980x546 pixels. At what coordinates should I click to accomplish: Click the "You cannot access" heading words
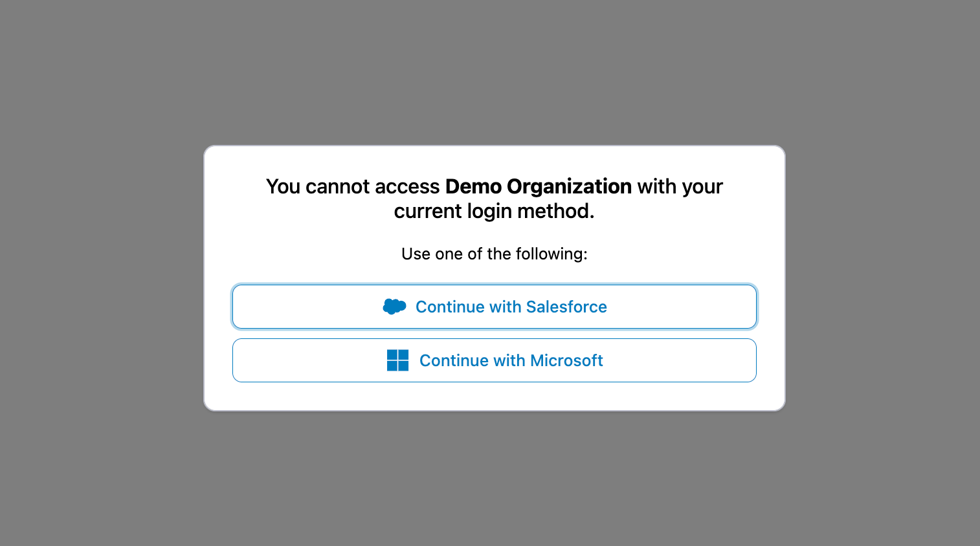(353, 186)
